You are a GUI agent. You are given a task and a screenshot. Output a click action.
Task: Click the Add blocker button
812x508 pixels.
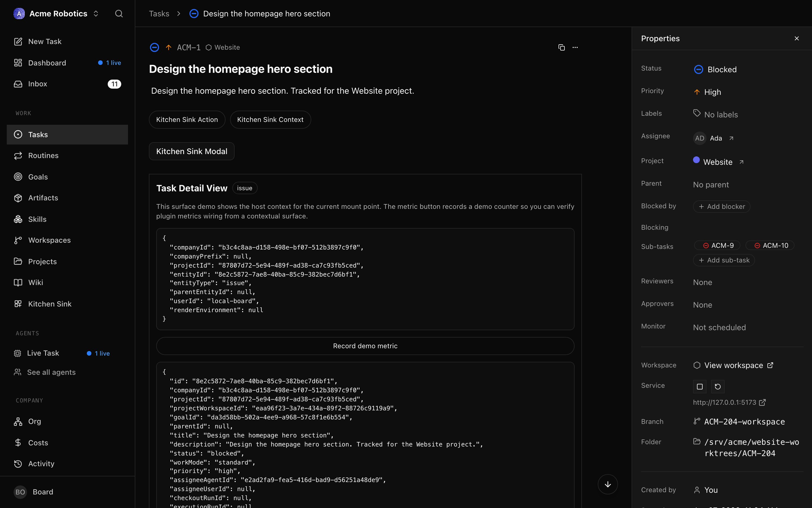click(722, 206)
